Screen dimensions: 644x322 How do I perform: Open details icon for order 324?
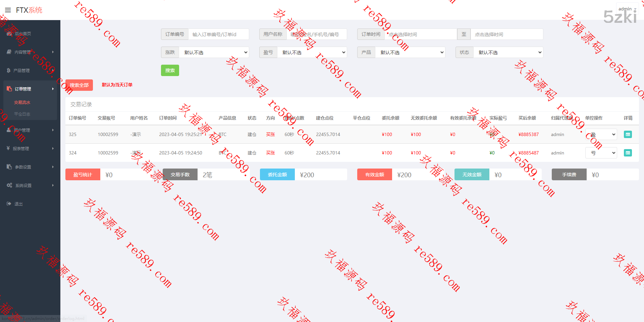click(628, 153)
